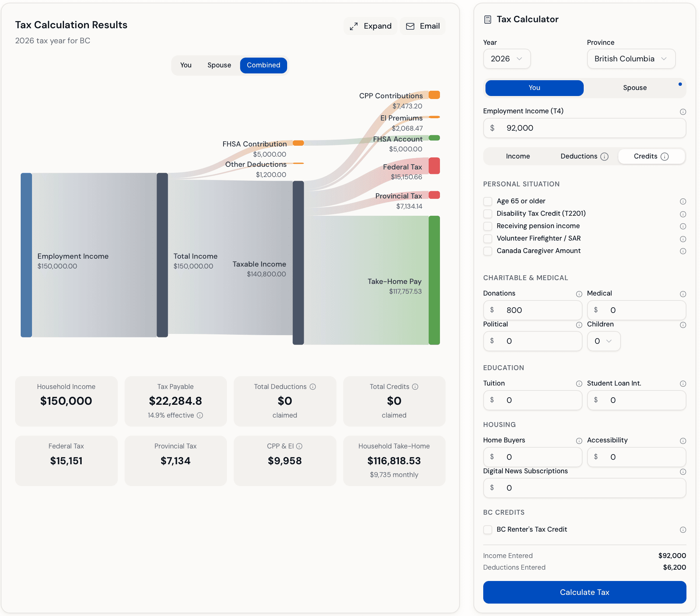Image resolution: width=700 pixels, height=616 pixels.
Task: Select the Income tab in the calculator
Action: coord(518,156)
